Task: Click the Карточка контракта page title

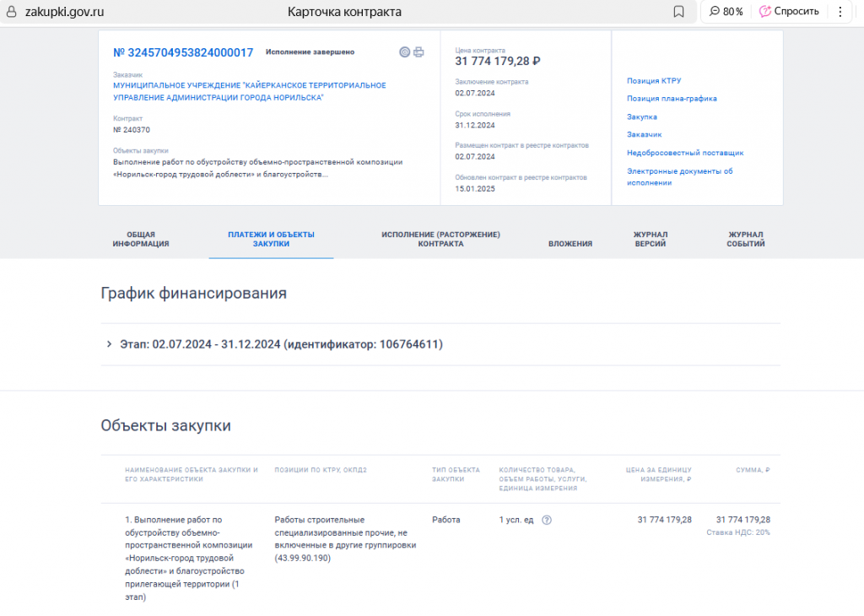Action: pyautogui.click(x=344, y=12)
